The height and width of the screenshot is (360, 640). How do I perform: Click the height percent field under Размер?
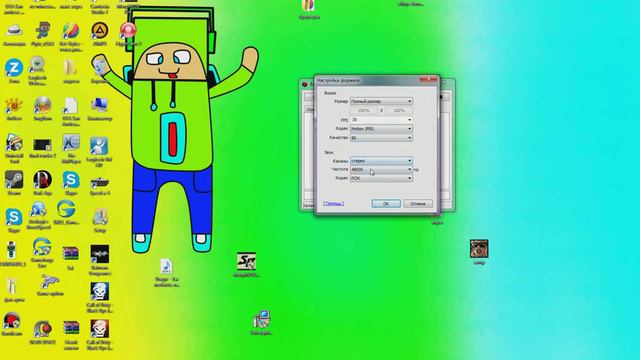click(x=399, y=111)
